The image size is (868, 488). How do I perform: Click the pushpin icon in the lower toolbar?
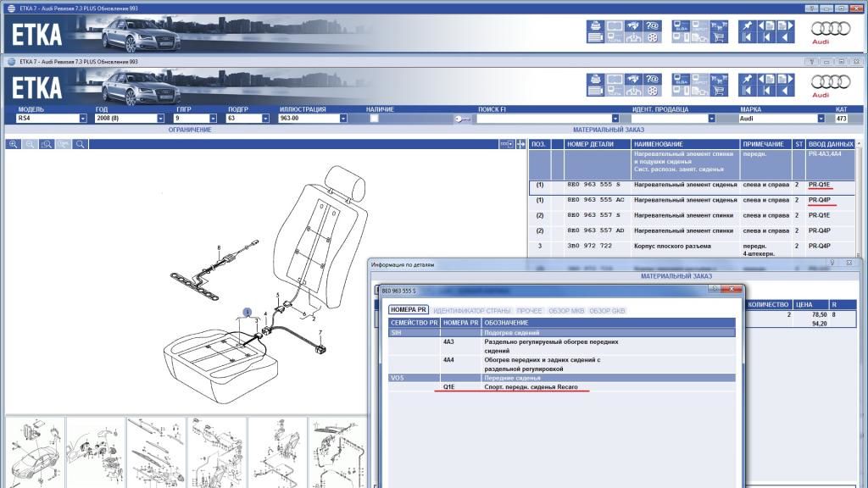pos(748,79)
